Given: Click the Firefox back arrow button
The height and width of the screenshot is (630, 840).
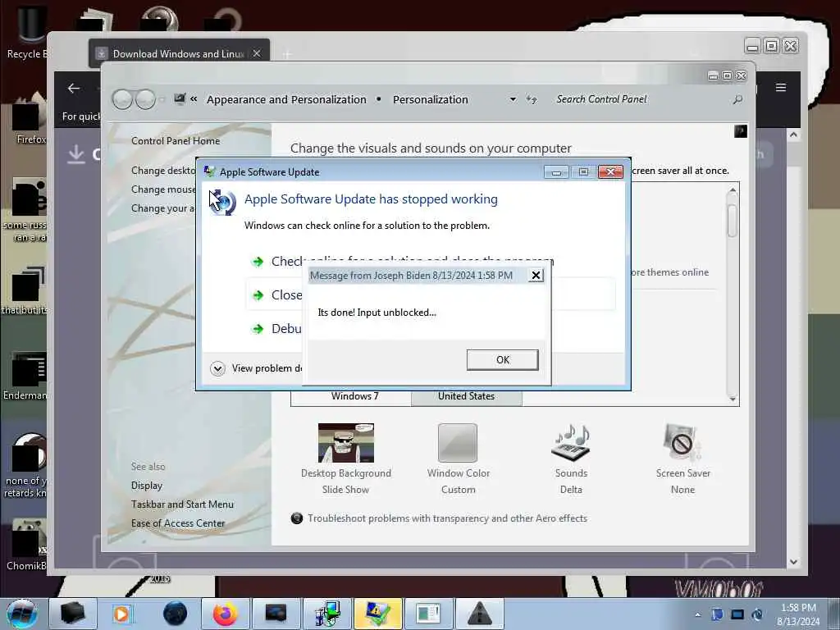Looking at the screenshot, I should [74, 89].
